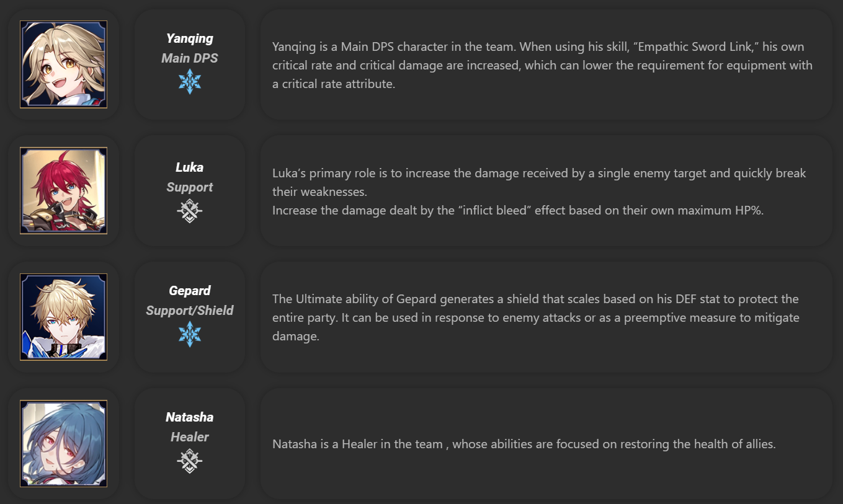The height and width of the screenshot is (504, 843).
Task: Click Luka's Physical element icon
Action: (x=190, y=211)
